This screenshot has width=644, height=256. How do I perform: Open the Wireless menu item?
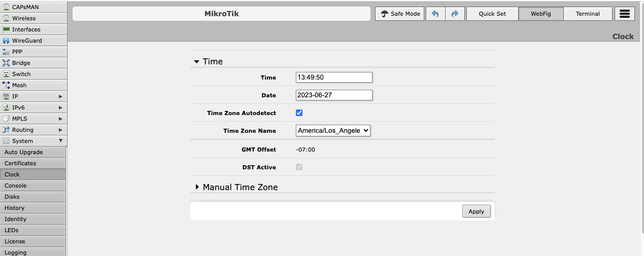tap(33, 18)
